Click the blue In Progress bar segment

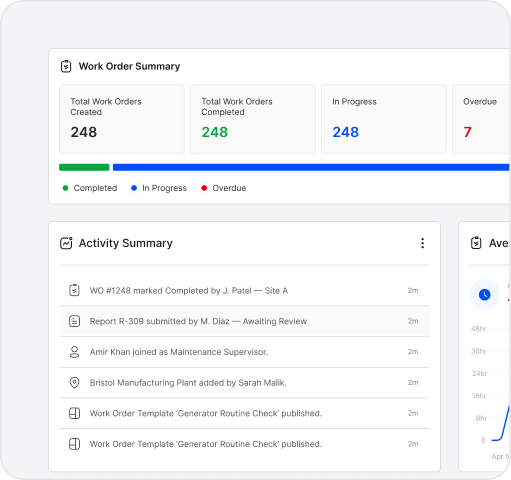(311, 167)
